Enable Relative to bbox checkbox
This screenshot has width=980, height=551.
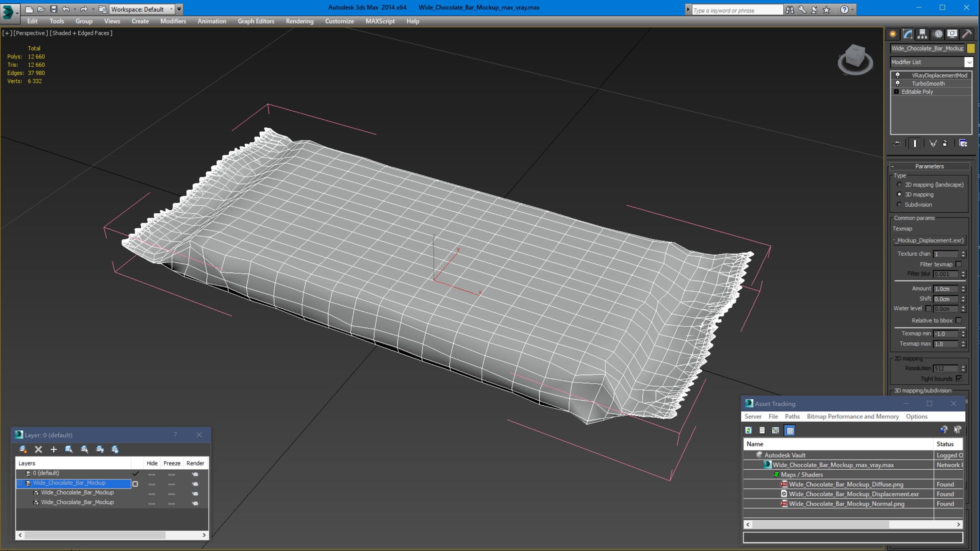pos(958,320)
